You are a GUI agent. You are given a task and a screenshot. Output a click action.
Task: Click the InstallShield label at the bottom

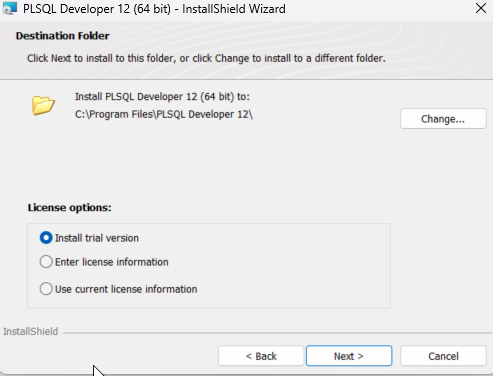31,331
